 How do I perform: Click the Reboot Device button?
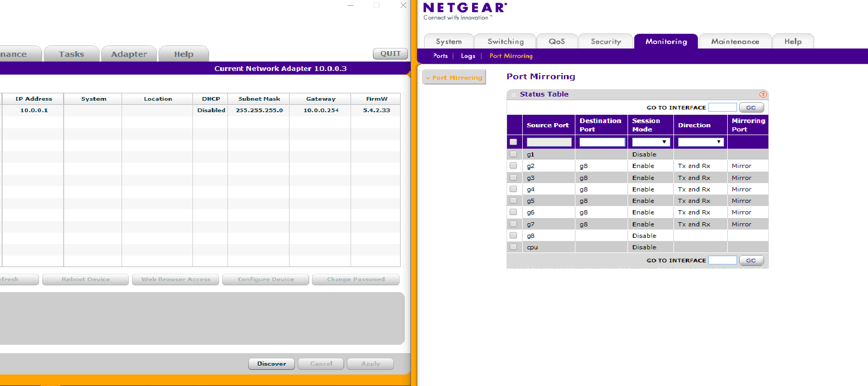pyautogui.click(x=86, y=280)
